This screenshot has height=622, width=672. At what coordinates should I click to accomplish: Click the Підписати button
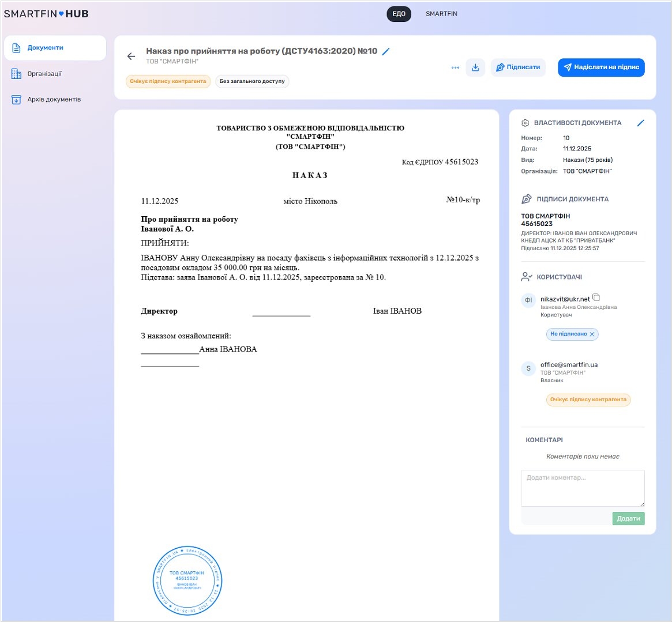(517, 67)
